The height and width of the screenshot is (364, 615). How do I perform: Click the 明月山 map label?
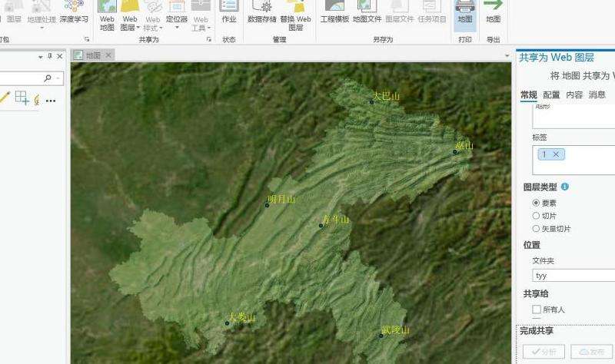(281, 199)
